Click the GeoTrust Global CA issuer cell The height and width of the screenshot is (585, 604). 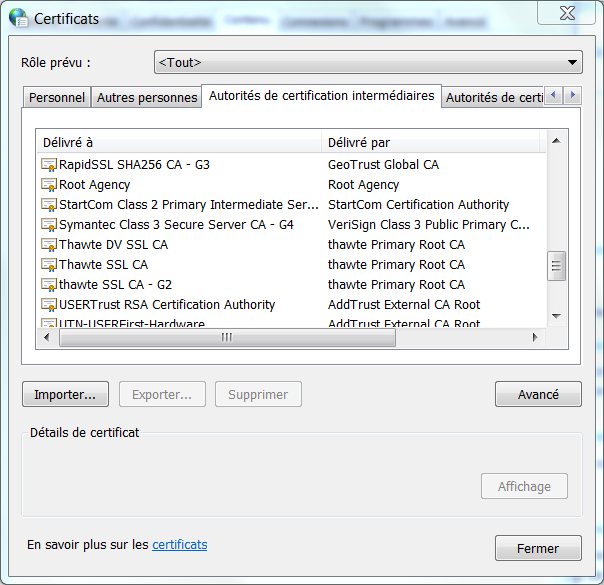coord(383,165)
